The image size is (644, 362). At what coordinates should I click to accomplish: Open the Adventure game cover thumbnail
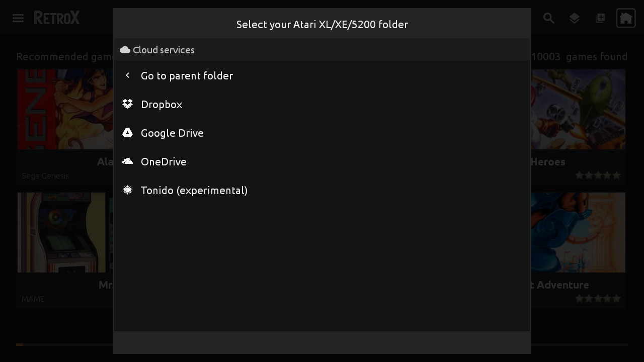coord(578,232)
